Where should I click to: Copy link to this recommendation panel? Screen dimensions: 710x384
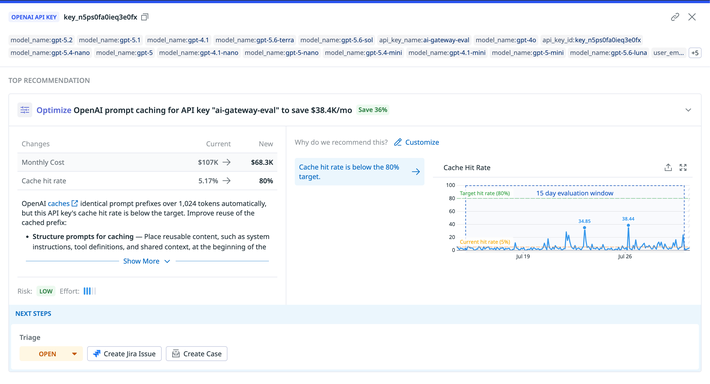point(675,17)
